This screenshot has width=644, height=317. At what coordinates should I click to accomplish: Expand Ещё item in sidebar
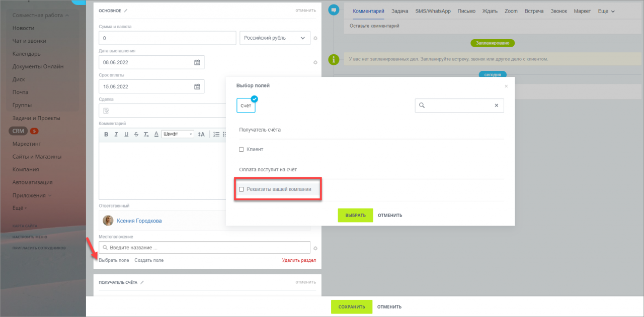(20, 208)
